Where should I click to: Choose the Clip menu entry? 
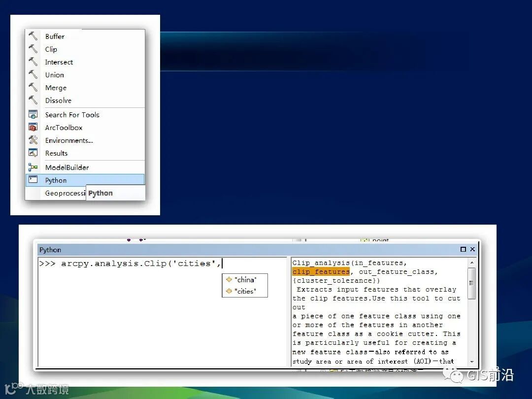click(x=85, y=49)
